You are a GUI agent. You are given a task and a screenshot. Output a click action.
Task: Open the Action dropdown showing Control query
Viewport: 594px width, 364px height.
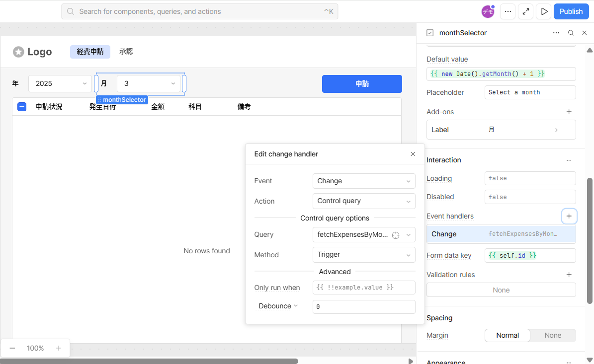pos(364,201)
